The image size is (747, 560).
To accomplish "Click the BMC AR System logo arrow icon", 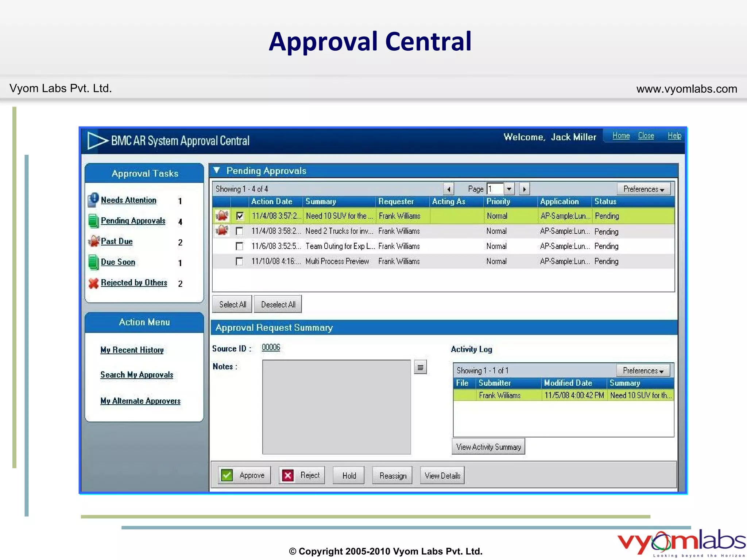I will (x=98, y=140).
